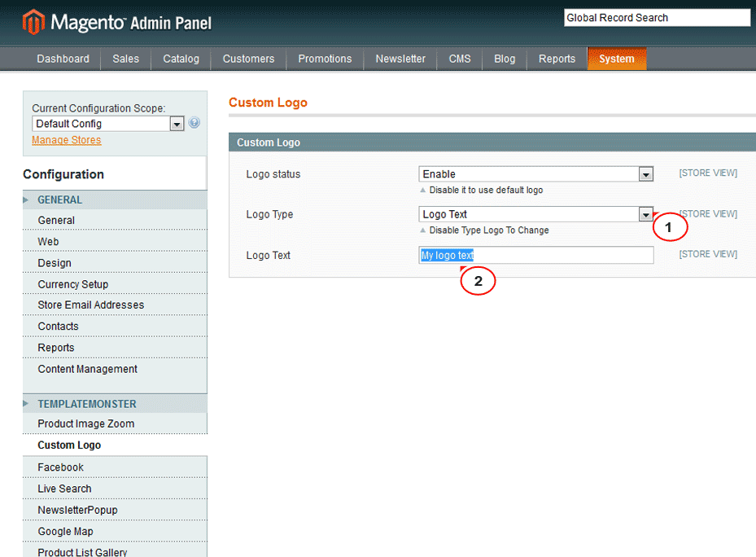Open the Logo status dropdown
The height and width of the screenshot is (557, 756).
click(x=536, y=174)
